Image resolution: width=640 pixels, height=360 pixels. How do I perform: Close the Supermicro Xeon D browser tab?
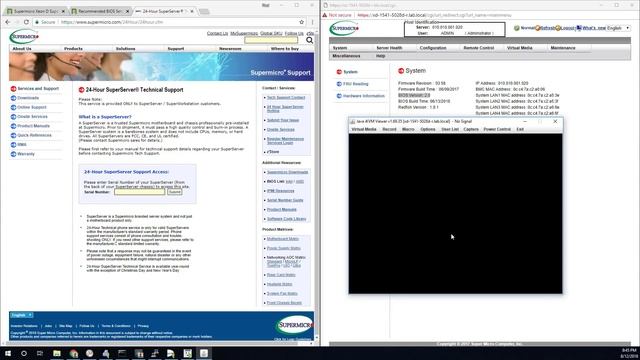coord(63,11)
